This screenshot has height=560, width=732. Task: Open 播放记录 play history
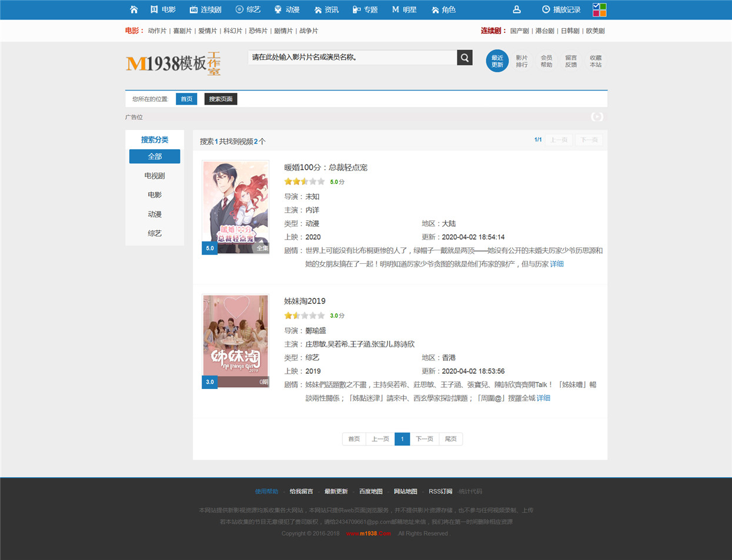coord(561,9)
